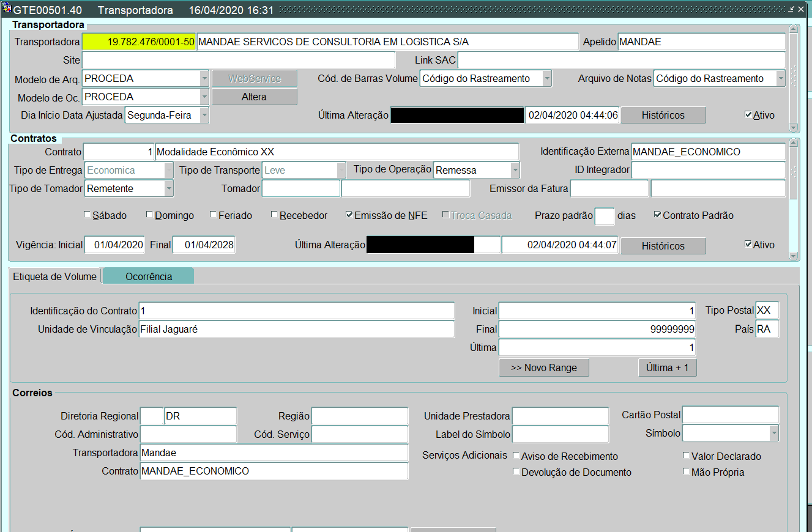Open the Símbolo dropdown in Correios

(774, 434)
